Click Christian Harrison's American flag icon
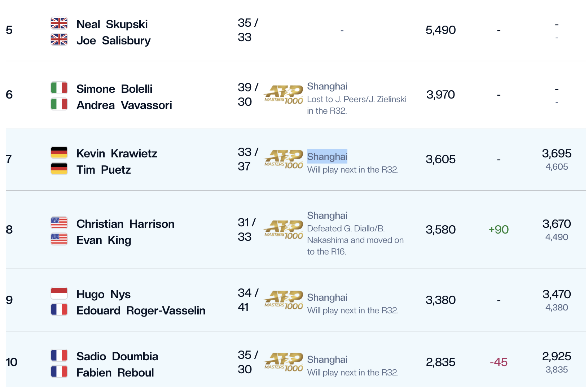 click(x=59, y=223)
